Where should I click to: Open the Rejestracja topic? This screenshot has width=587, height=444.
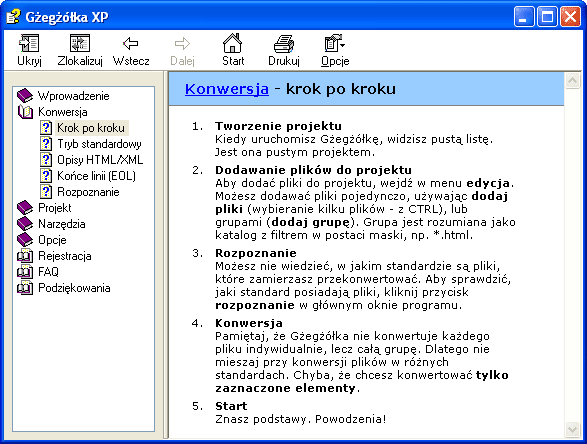click(65, 256)
